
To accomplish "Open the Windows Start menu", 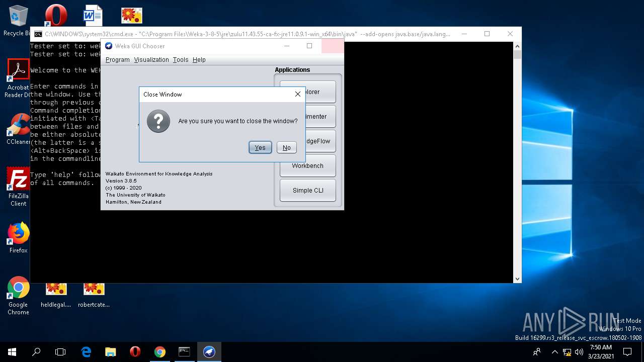I will coord(12,352).
